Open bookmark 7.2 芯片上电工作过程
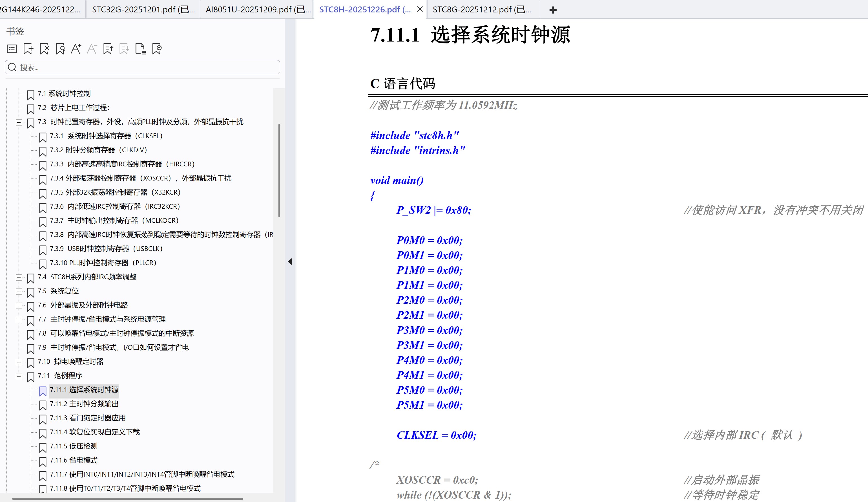The image size is (868, 502). click(x=74, y=108)
